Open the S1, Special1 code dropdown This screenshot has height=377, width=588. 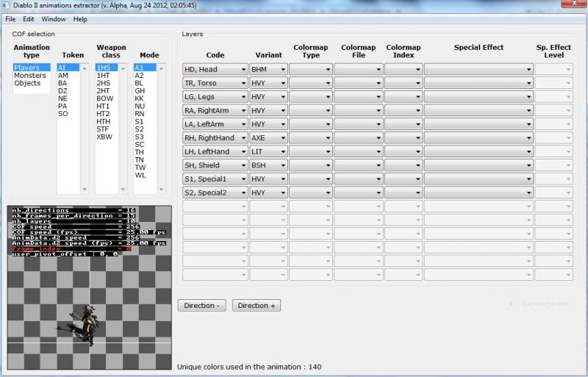(x=215, y=179)
